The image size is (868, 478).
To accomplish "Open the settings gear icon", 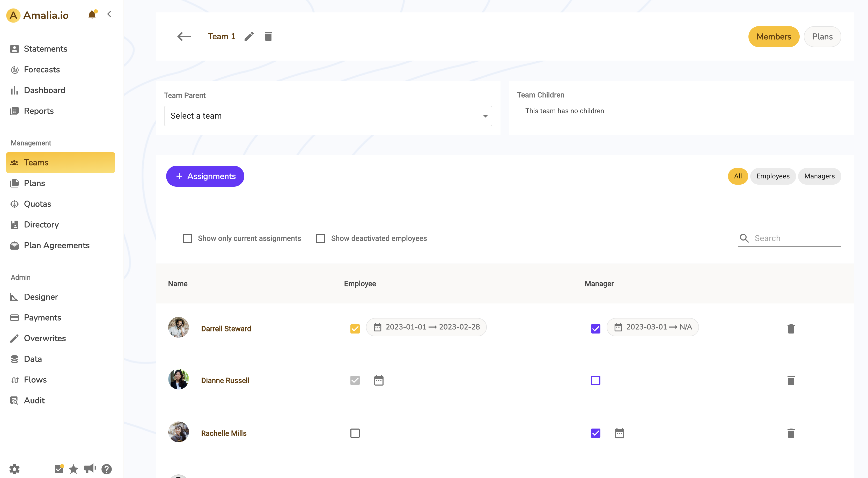I will pos(14,469).
